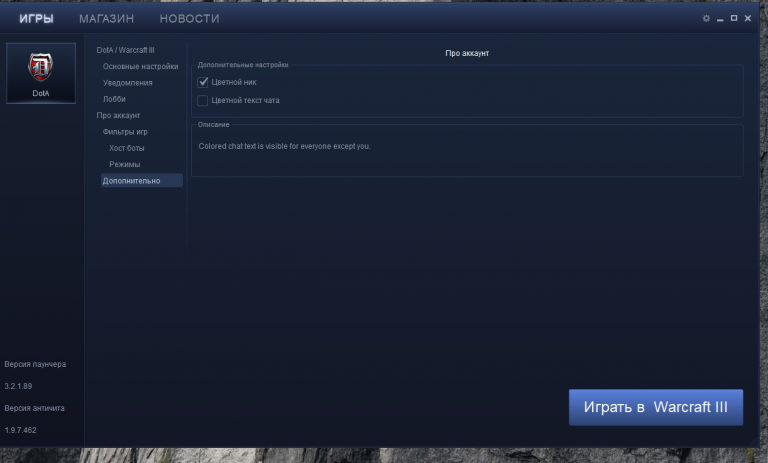Image resolution: width=768 pixels, height=463 pixels.
Task: Close the launcher window
Action: (x=748, y=18)
